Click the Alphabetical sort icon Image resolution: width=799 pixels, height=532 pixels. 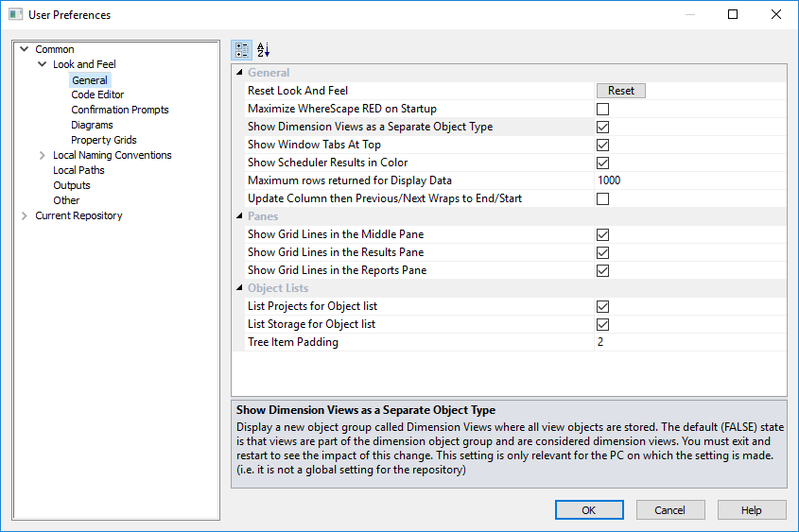(264, 50)
